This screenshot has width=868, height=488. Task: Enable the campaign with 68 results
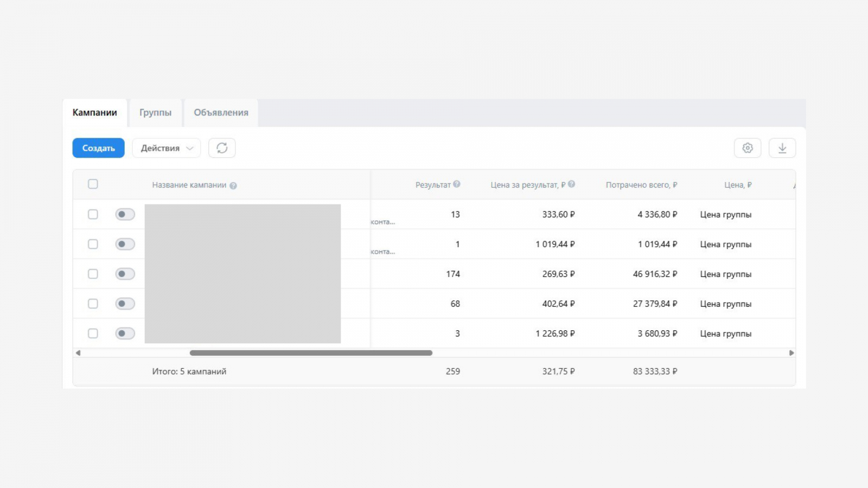[125, 304]
